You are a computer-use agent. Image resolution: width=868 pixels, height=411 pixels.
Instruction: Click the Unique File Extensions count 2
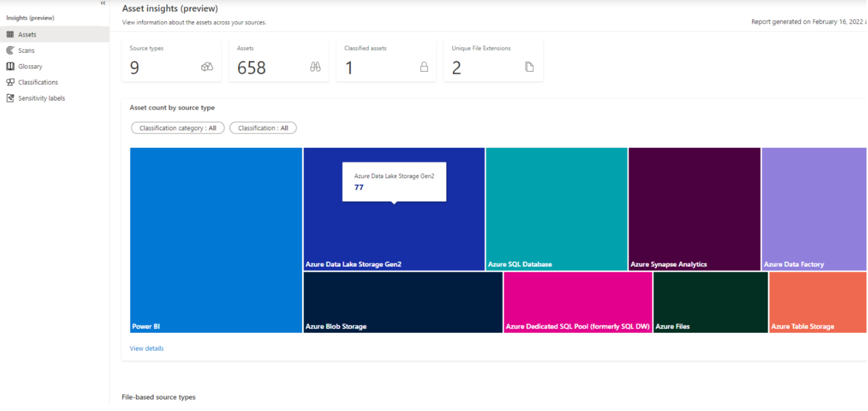click(456, 68)
